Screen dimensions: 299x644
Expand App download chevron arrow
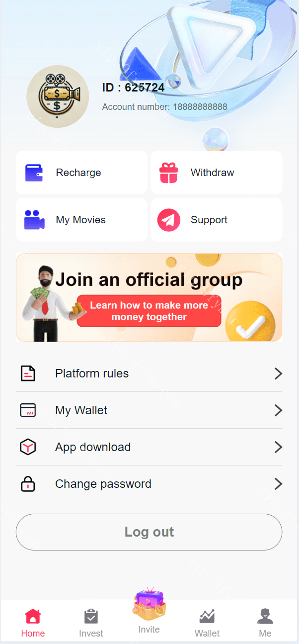click(x=278, y=447)
